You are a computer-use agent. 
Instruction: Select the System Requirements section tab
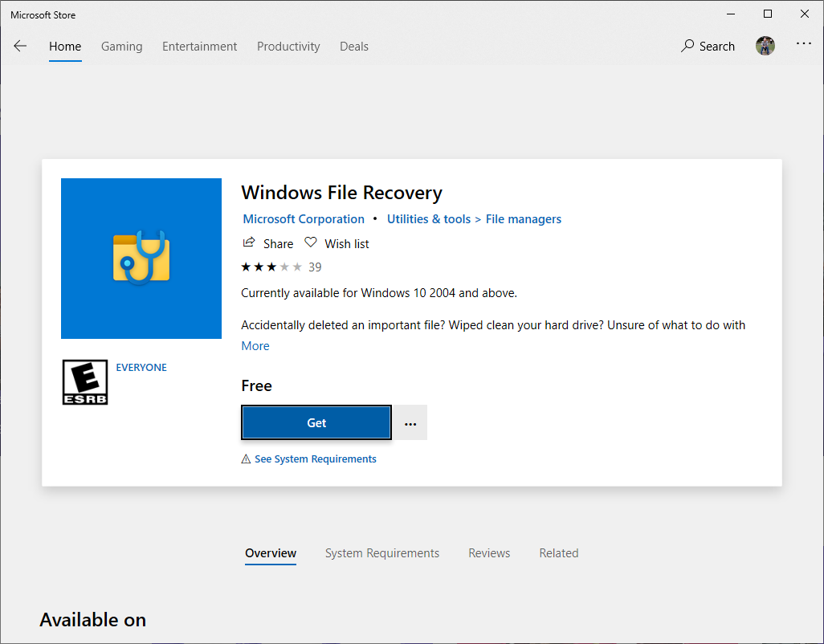click(382, 553)
